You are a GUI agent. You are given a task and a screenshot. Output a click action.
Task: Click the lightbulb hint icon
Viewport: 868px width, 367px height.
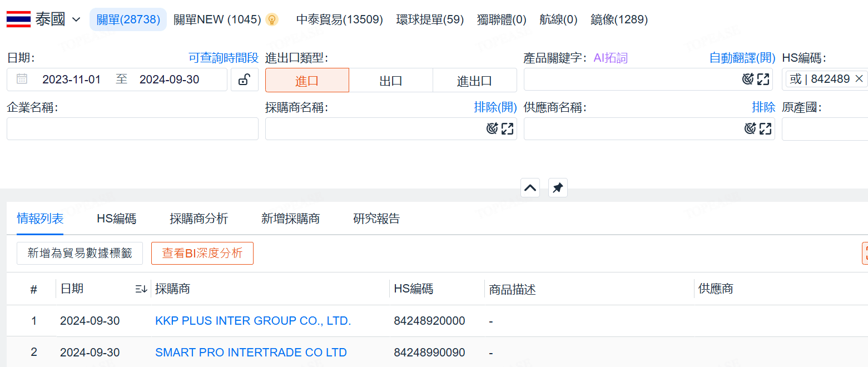[x=271, y=19]
